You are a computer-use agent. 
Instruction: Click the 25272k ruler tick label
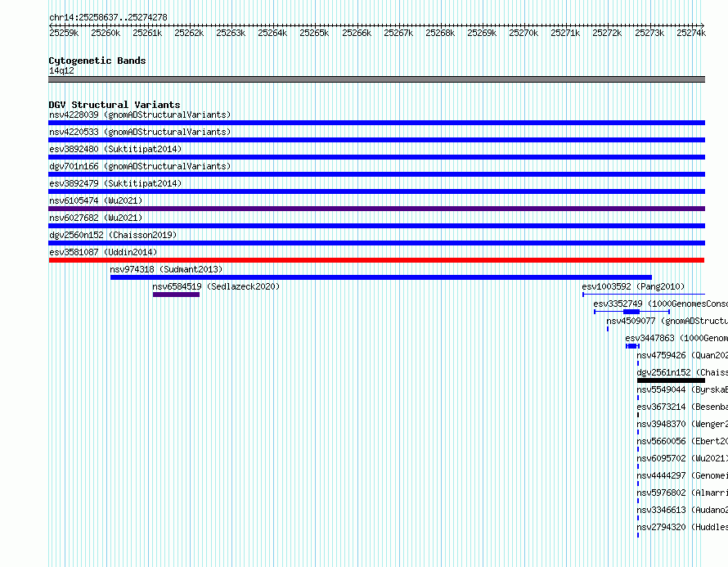coord(607,33)
